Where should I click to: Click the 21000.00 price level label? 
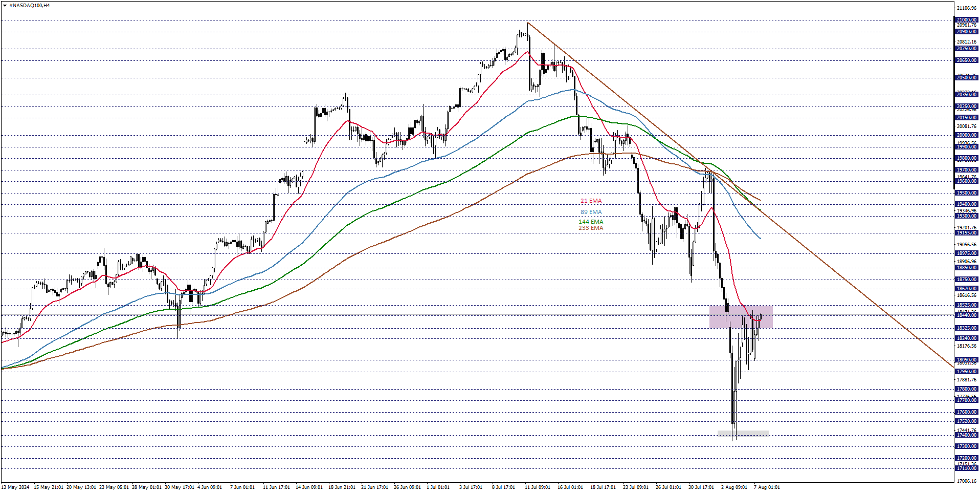(x=967, y=20)
